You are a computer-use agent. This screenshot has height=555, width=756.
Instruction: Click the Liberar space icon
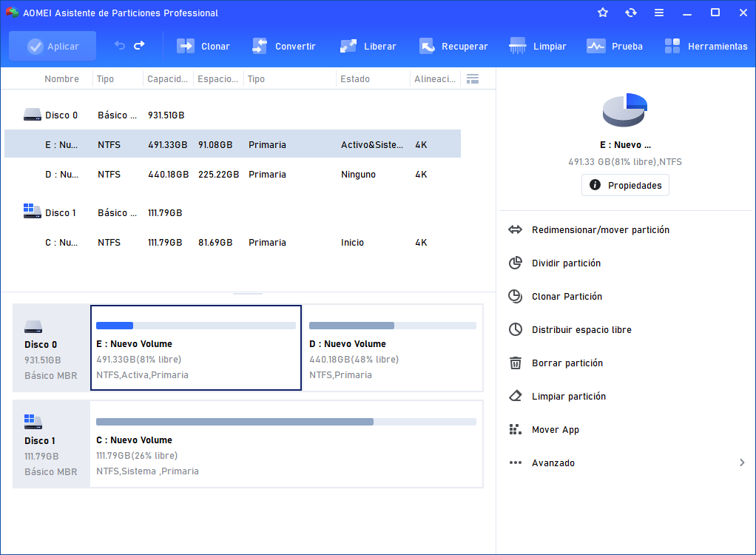(348, 46)
